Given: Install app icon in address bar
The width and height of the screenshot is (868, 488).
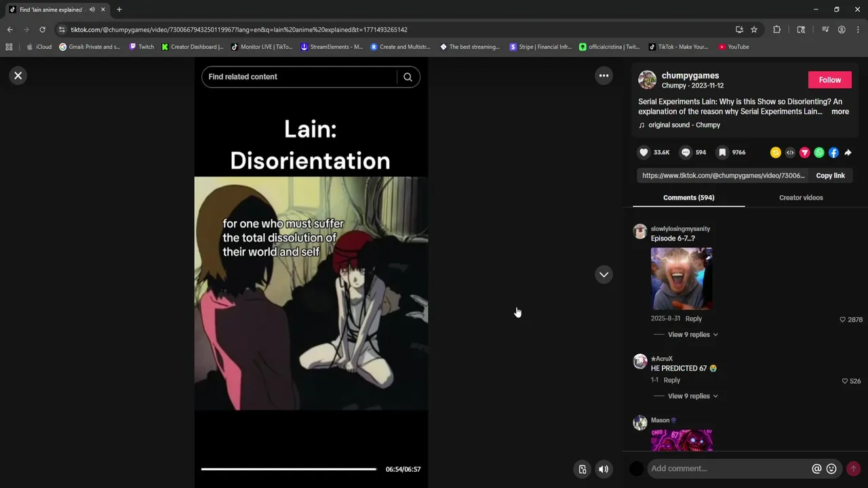Looking at the screenshot, I should pyautogui.click(x=739, y=30).
